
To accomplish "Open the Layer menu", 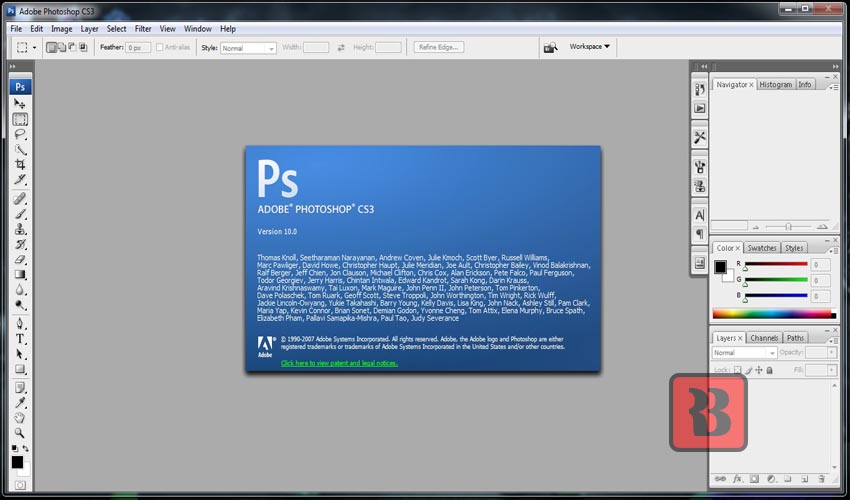I will point(89,29).
